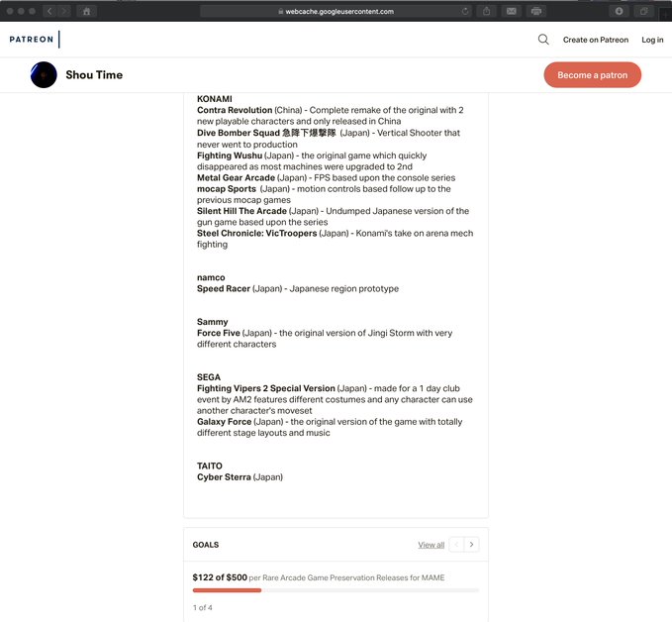Click the $122 of $500 progress bar

pyautogui.click(x=336, y=590)
